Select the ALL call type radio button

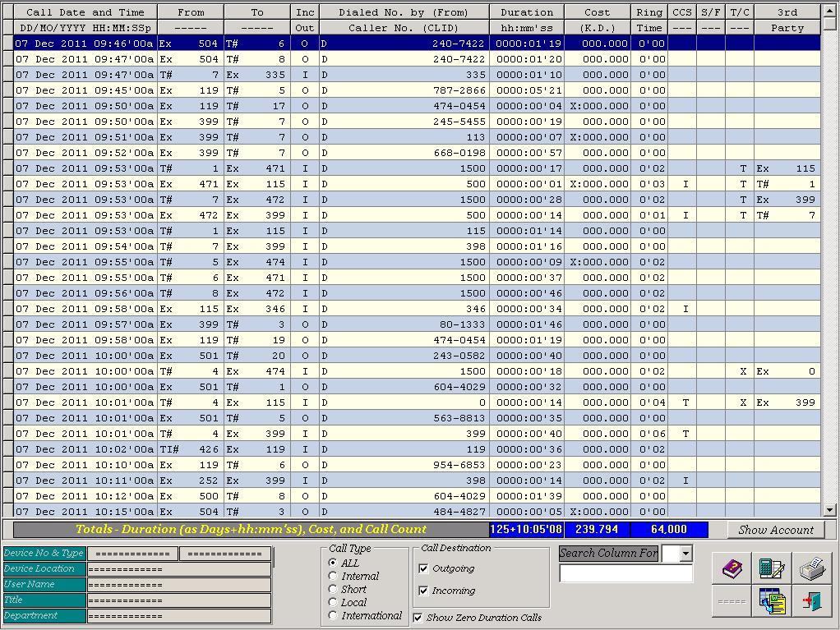333,563
